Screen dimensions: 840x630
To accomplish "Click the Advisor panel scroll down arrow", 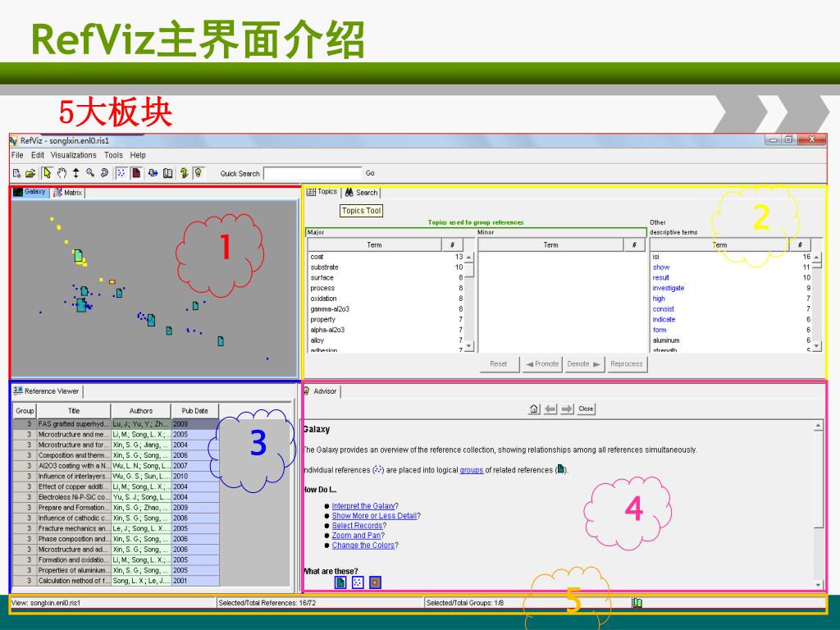I will click(x=818, y=584).
